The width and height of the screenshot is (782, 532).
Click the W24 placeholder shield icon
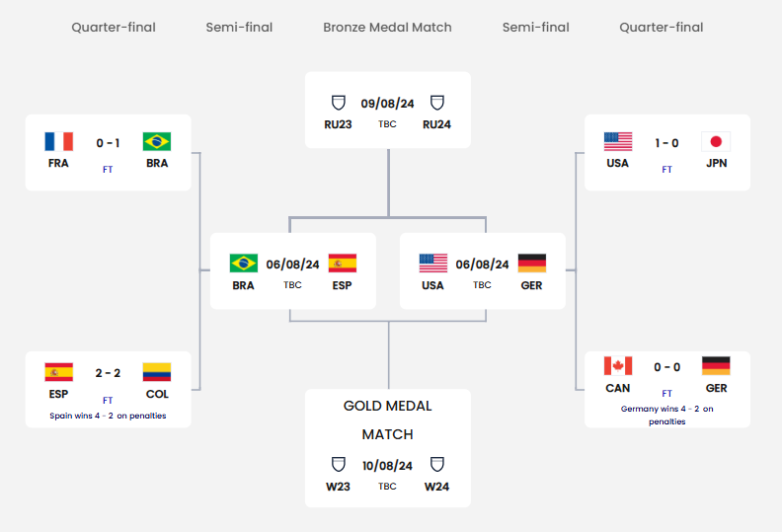436,464
